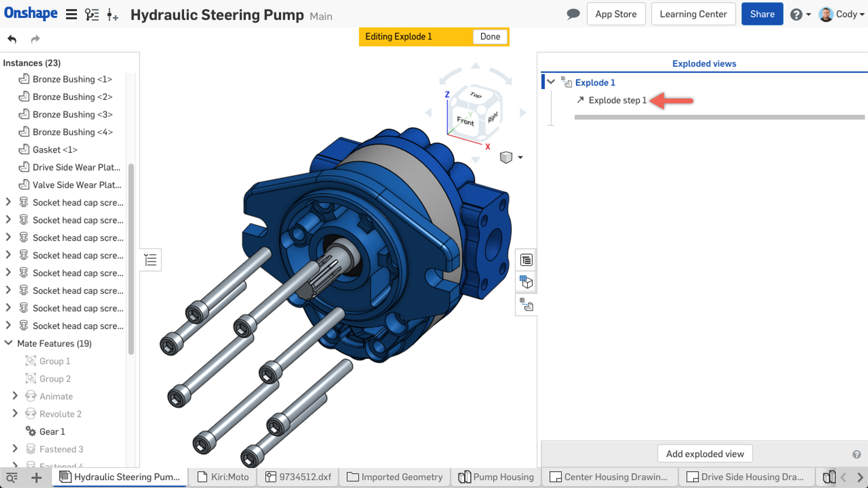Expand the Revolute 2 mate

point(15,413)
